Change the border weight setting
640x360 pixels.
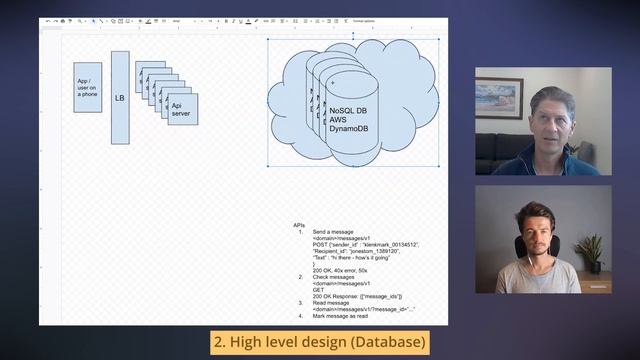(156, 21)
